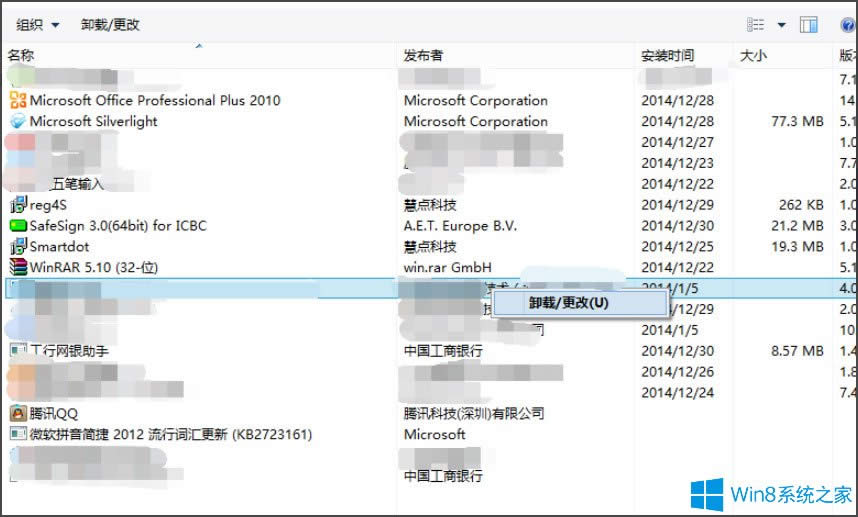858x517 pixels.
Task: Click the WinRAR 5.10 books icon
Action: pos(18,267)
